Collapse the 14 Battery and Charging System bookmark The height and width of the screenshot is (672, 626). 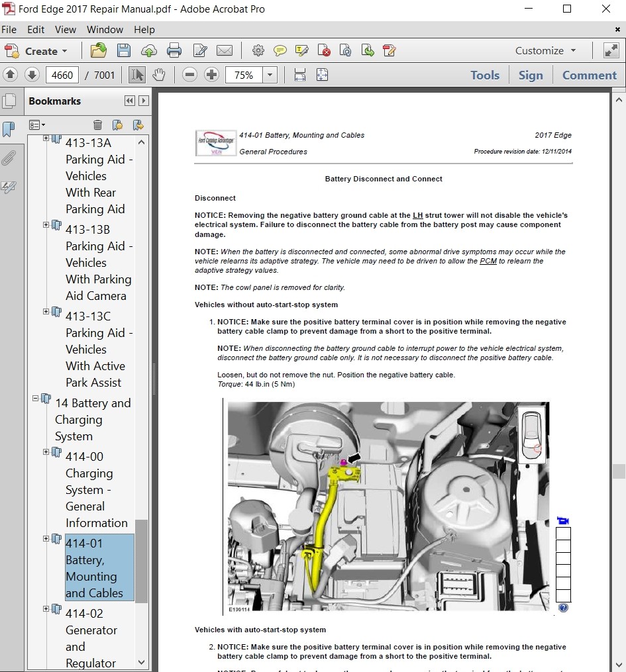tap(36, 399)
